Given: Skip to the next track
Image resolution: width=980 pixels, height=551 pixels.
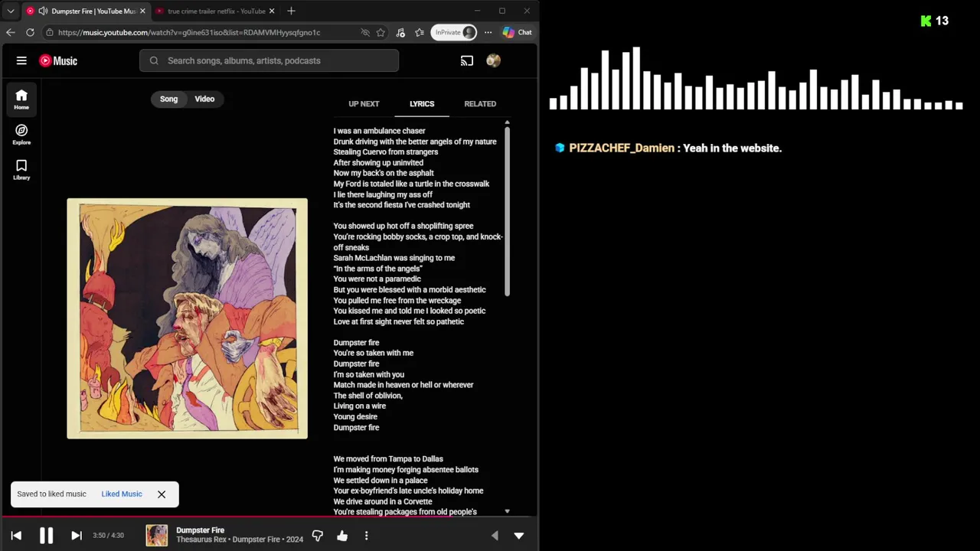Looking at the screenshot, I should [77, 536].
